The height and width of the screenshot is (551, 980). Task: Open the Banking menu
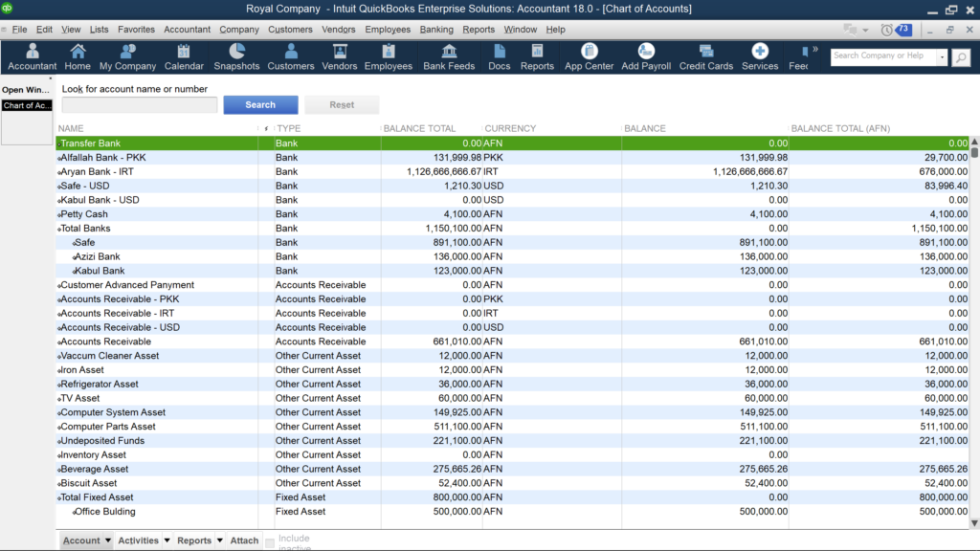pos(436,30)
